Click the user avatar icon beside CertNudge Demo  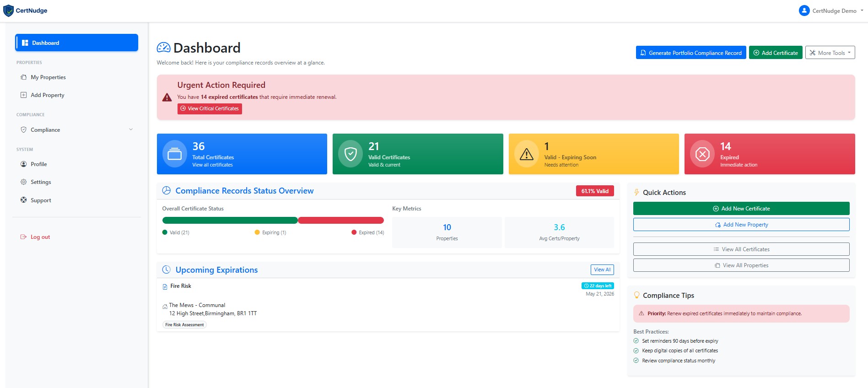804,11
